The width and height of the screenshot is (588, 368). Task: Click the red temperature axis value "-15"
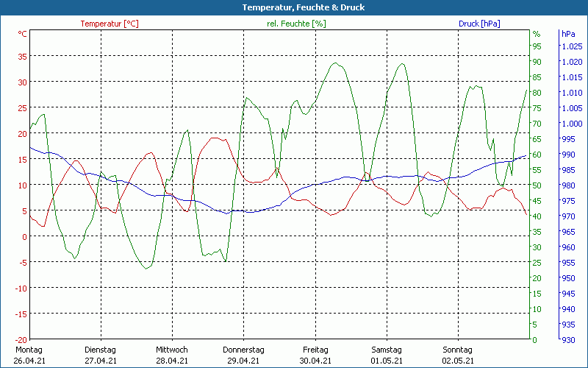coord(21,314)
